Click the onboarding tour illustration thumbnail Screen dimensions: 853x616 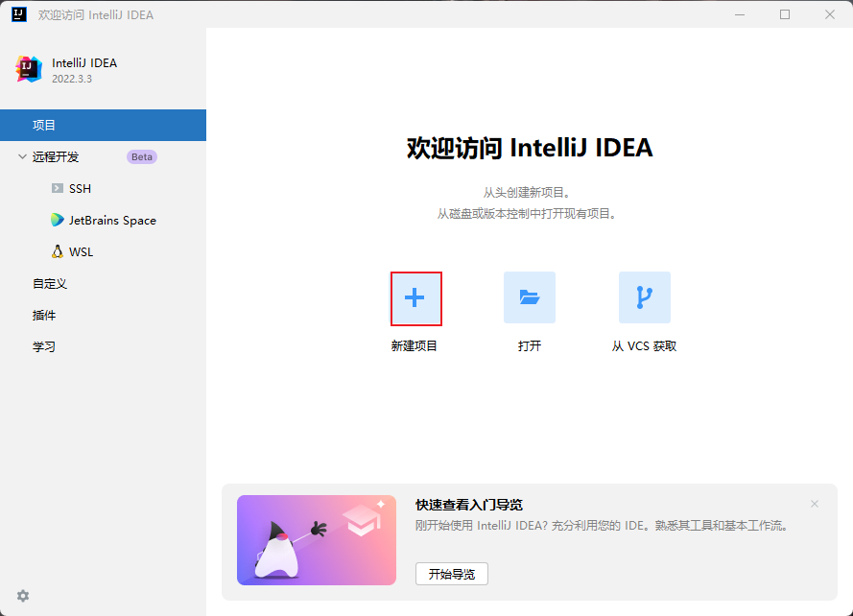[x=317, y=540]
